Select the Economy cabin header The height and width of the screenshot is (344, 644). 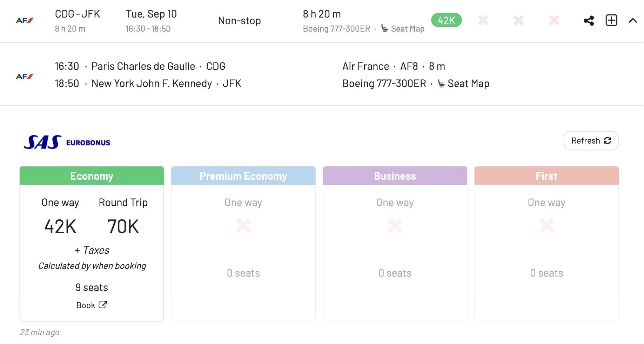click(x=92, y=176)
